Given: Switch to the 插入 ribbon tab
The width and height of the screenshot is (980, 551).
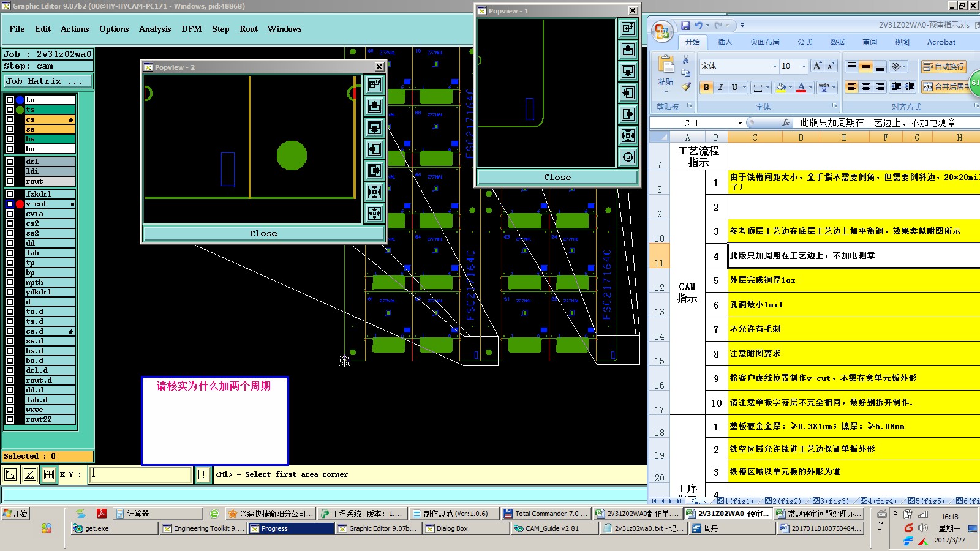Looking at the screenshot, I should (x=725, y=42).
